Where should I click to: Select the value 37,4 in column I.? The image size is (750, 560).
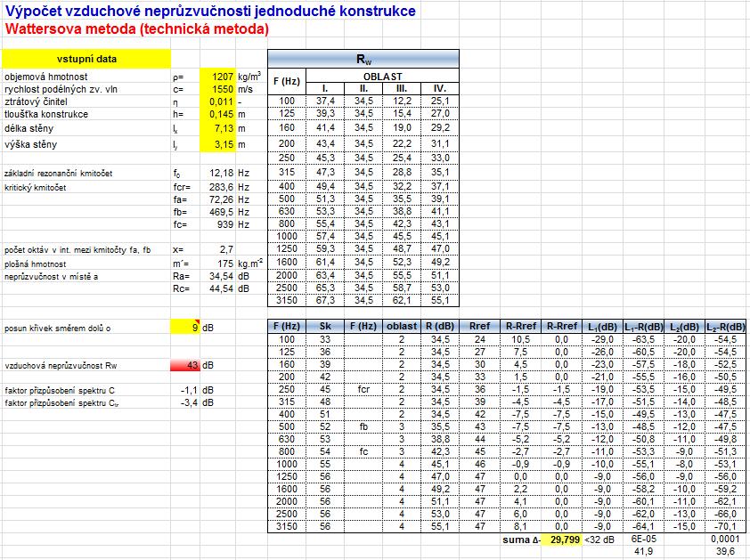(325, 101)
